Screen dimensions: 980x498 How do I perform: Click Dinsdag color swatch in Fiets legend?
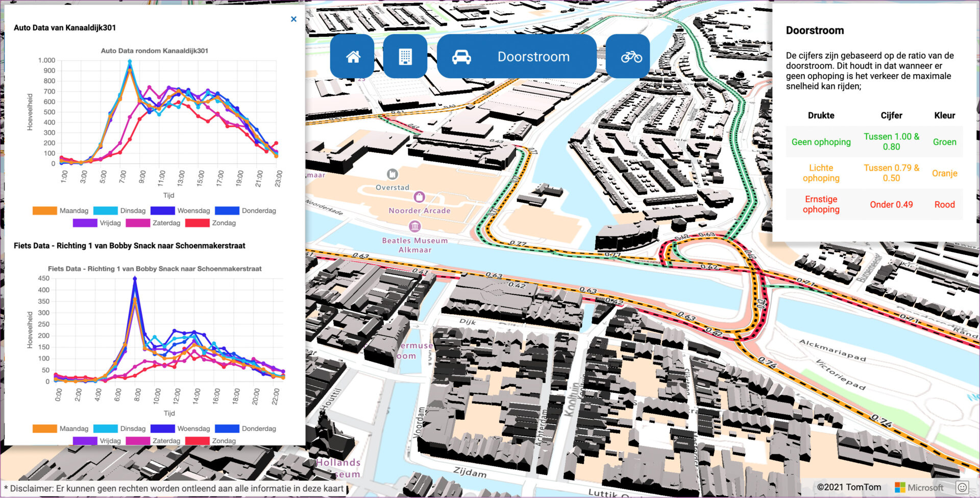click(106, 429)
